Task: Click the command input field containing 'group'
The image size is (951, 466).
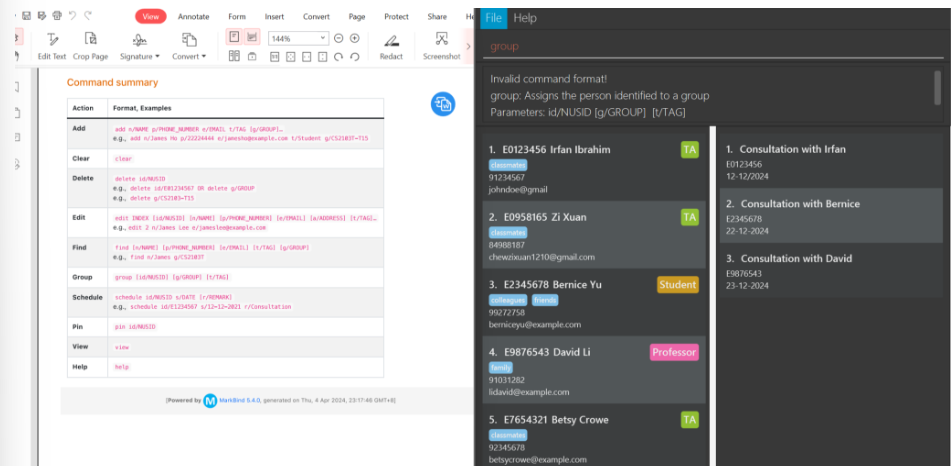Action: pos(713,46)
